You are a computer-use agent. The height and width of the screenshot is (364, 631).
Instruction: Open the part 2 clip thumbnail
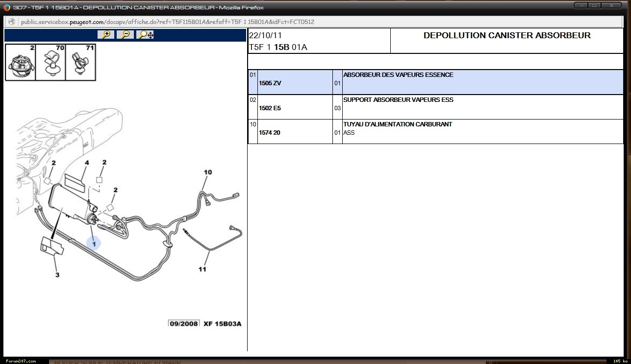coord(21,62)
